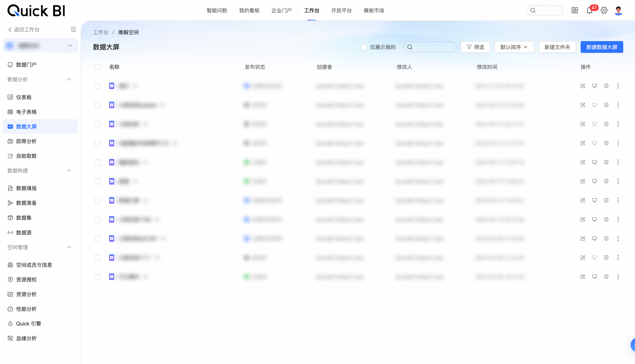Click the shield permission icon in last row

tap(606, 277)
